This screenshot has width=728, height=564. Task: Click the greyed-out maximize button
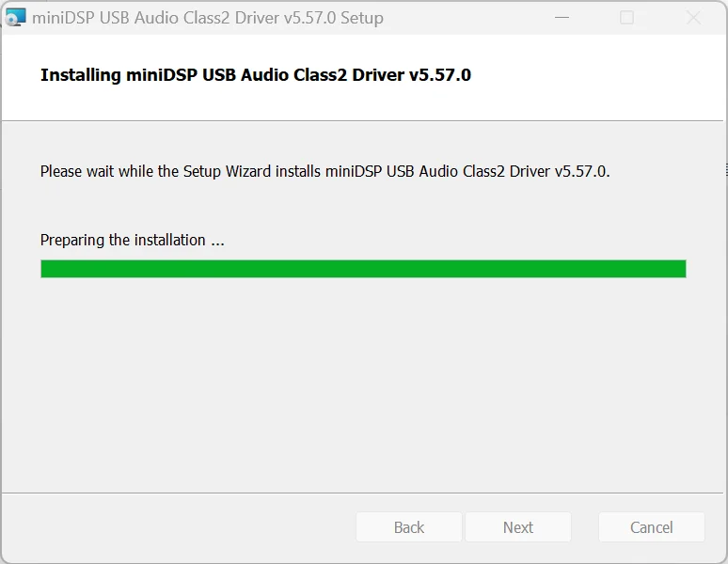tap(626, 18)
